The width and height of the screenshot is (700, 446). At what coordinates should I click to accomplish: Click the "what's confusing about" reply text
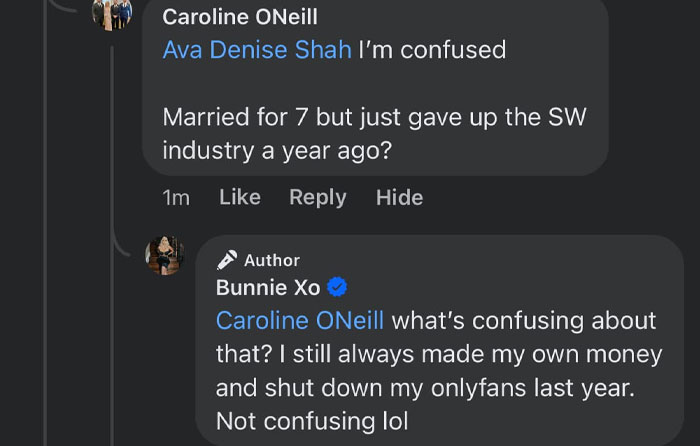[524, 321]
